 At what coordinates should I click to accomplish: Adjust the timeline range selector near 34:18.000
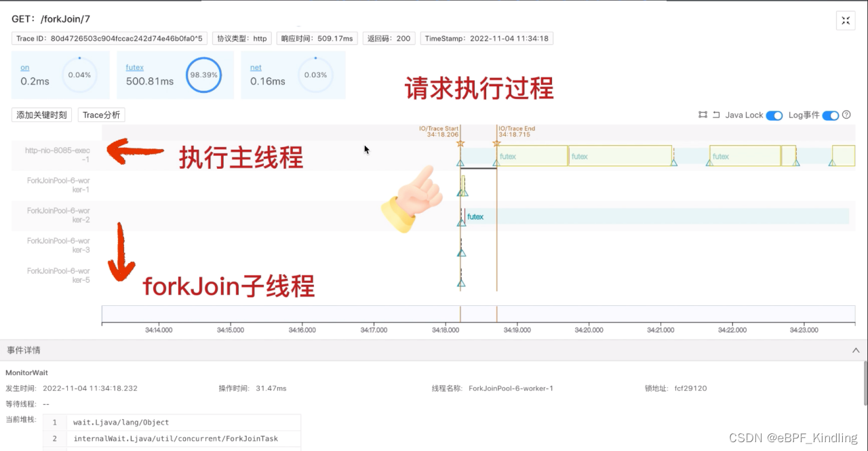click(461, 314)
